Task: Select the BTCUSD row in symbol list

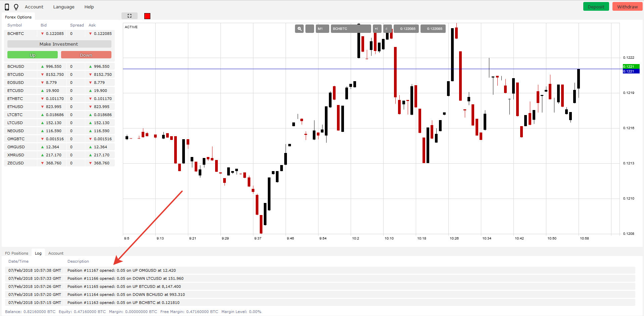Action: [x=16, y=74]
